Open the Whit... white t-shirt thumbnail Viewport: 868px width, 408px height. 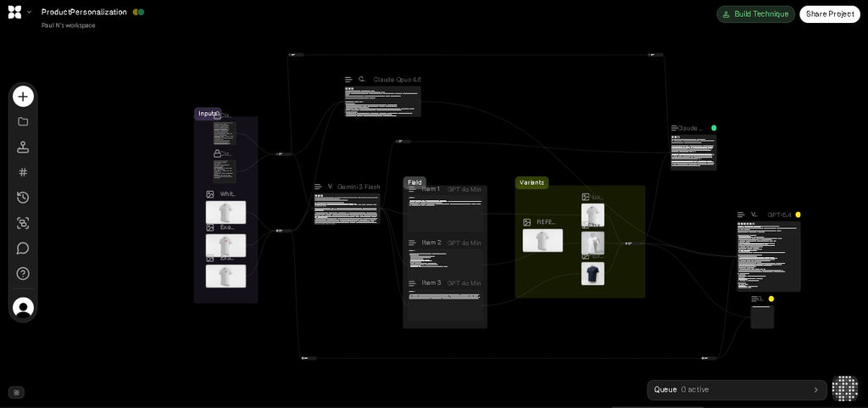(225, 212)
